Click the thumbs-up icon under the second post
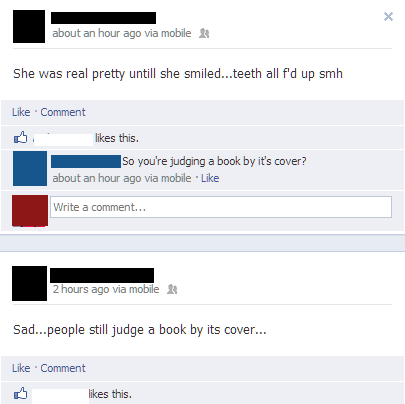This screenshot has height=404, width=405. (20, 393)
